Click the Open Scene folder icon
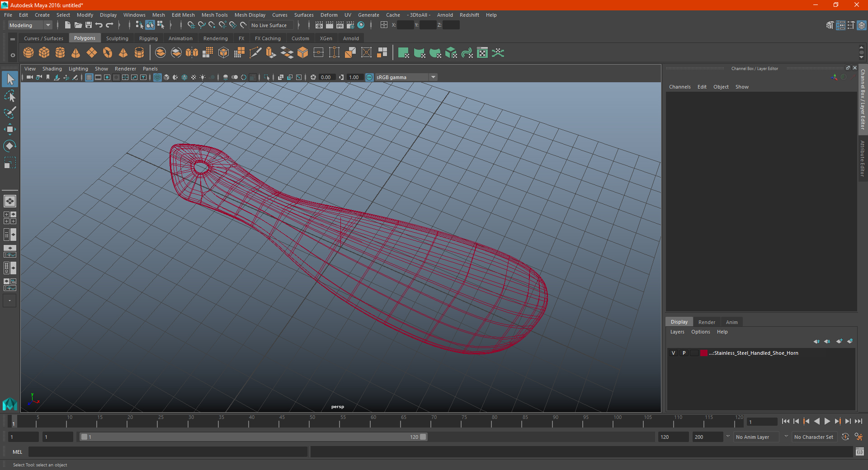The image size is (868, 470). pos(78,25)
